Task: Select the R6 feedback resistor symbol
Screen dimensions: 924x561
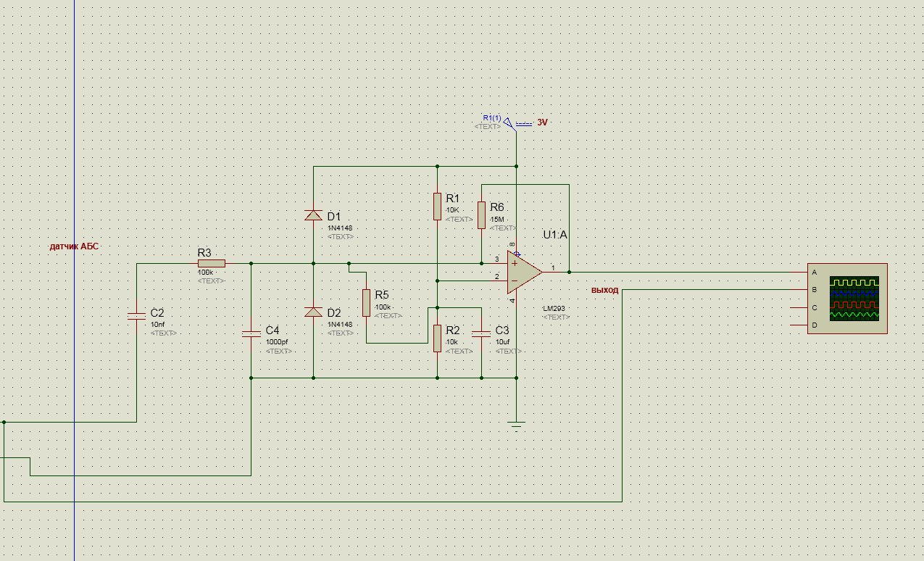Action: (481, 215)
